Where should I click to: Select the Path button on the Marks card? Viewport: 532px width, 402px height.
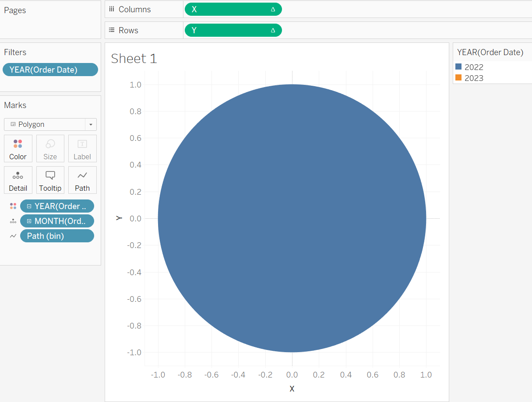point(82,180)
